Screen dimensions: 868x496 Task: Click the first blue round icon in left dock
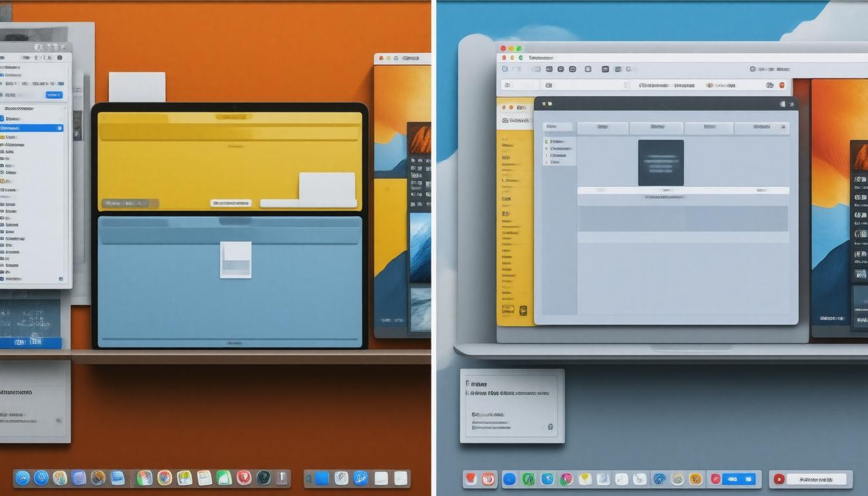click(23, 478)
